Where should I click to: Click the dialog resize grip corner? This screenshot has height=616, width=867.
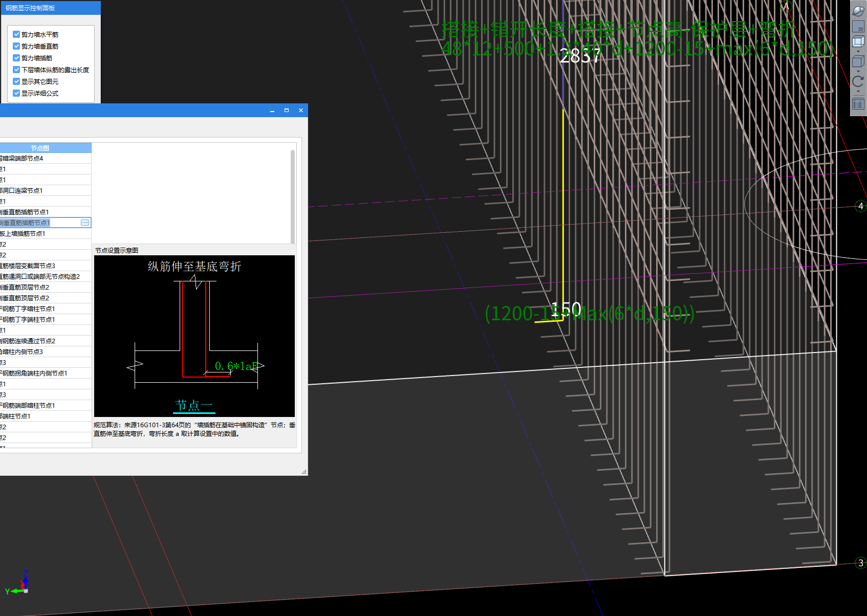click(x=304, y=472)
